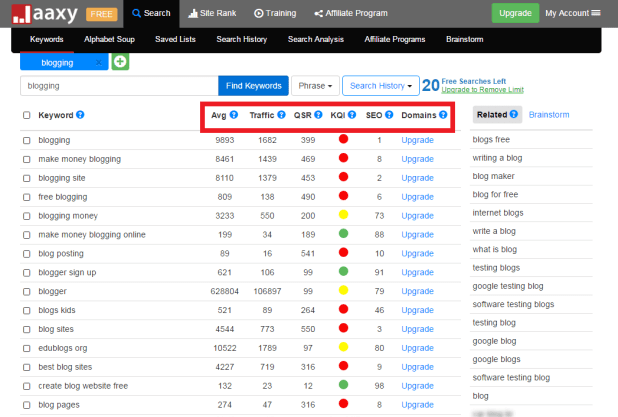Image resolution: width=618 pixels, height=417 pixels.
Task: Open the Affiliate Program tab
Action: tap(351, 13)
